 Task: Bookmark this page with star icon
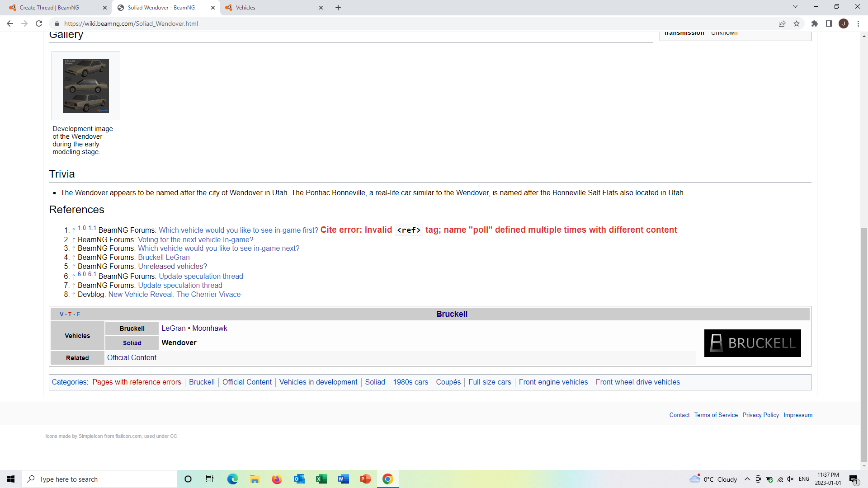pos(797,23)
